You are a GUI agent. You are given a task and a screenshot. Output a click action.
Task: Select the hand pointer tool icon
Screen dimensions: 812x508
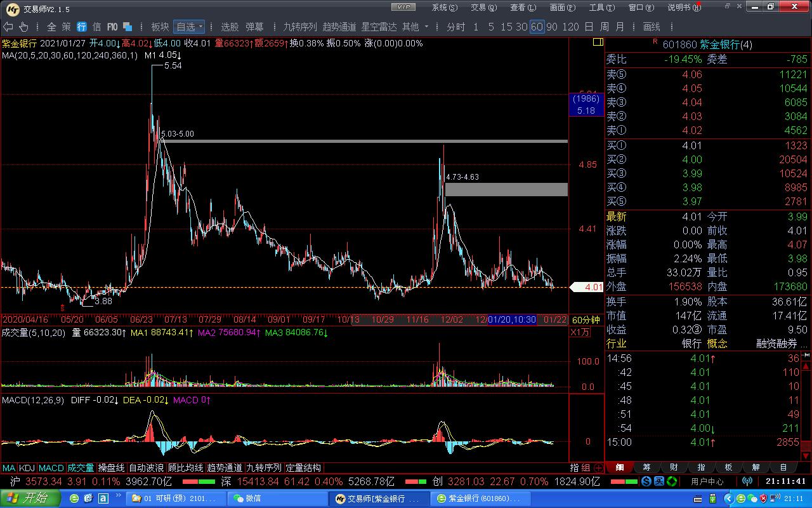(x=24, y=27)
